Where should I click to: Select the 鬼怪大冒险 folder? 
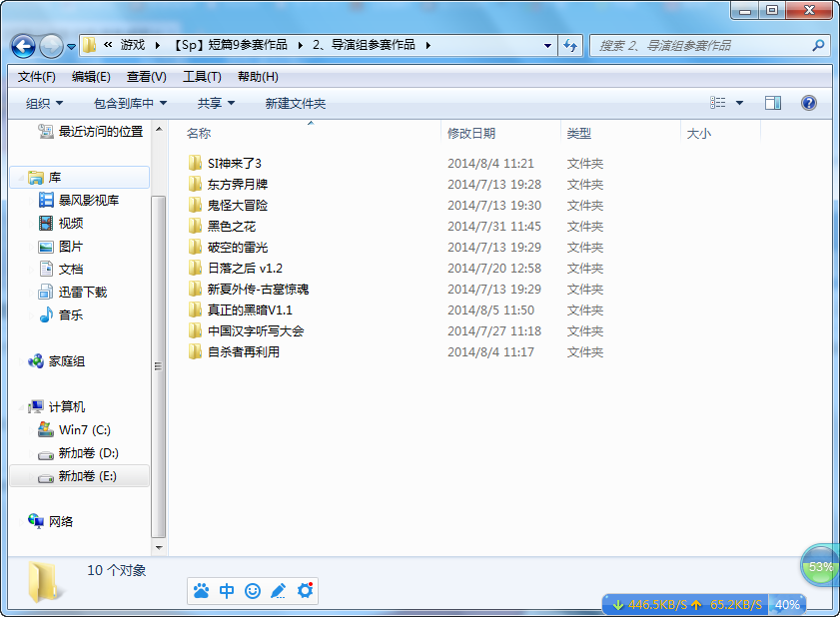(228, 205)
